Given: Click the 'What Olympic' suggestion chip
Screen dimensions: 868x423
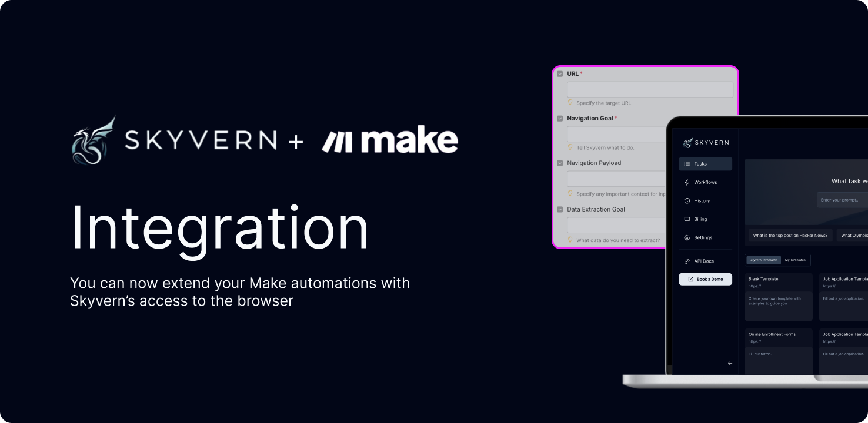Looking at the screenshot, I should [852, 236].
